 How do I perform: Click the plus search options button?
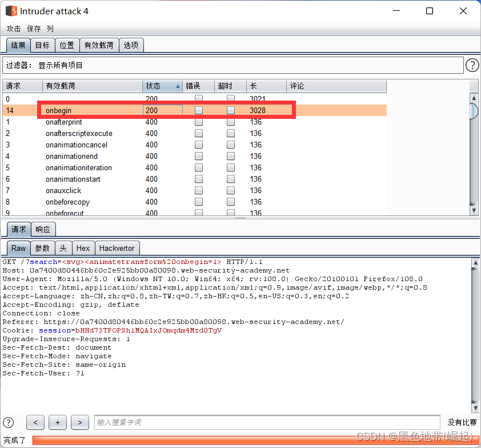[58, 422]
